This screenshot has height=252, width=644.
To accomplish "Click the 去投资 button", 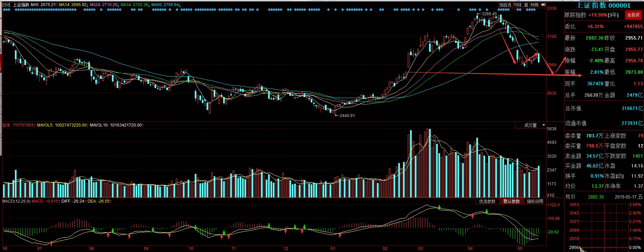I will coord(633,15).
